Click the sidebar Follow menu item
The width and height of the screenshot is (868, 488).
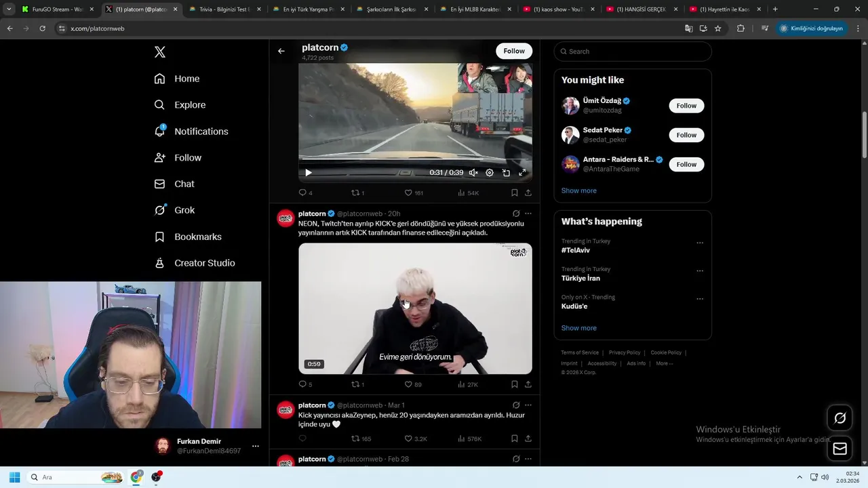pos(178,157)
